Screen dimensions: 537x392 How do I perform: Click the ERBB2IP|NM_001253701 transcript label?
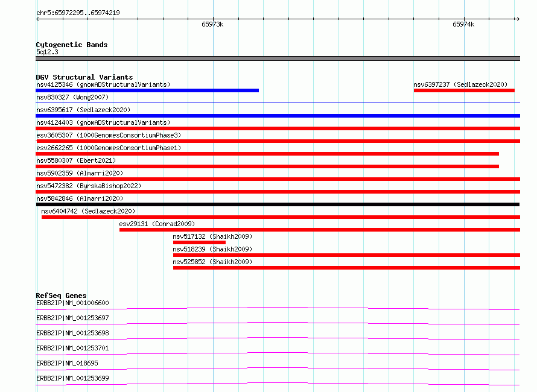pyautogui.click(x=72, y=348)
